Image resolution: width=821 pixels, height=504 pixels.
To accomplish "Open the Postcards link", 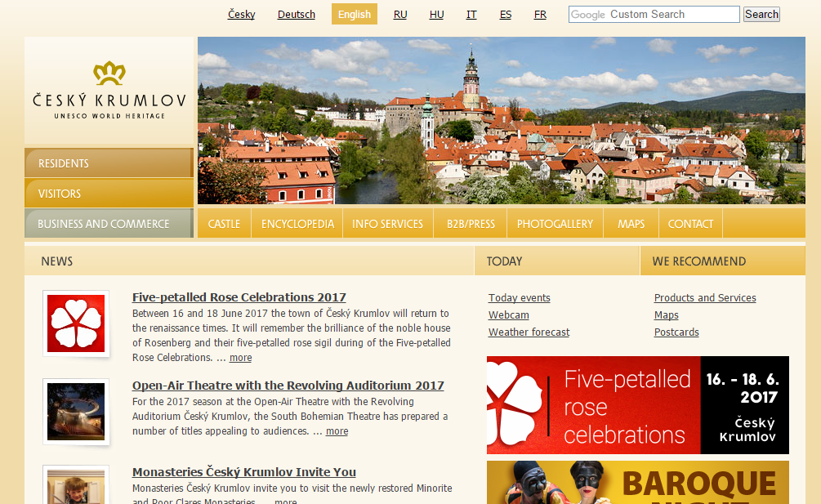I will (x=676, y=332).
